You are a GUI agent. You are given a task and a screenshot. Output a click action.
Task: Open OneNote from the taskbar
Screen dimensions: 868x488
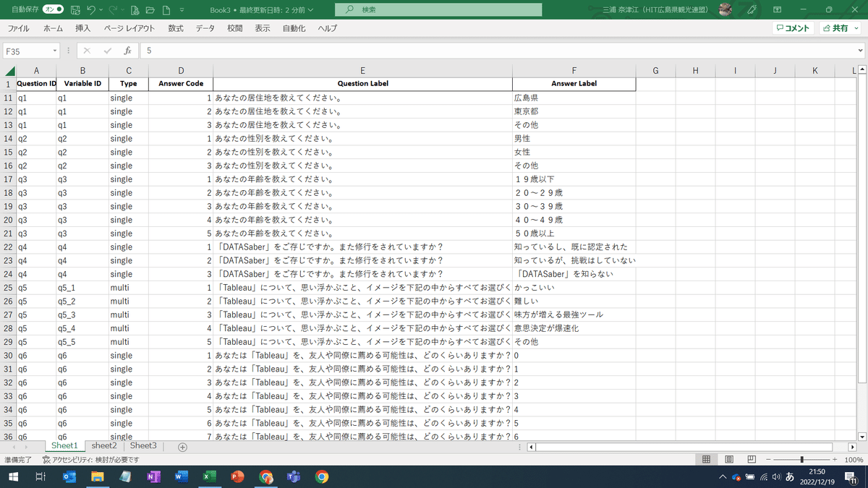point(153,476)
